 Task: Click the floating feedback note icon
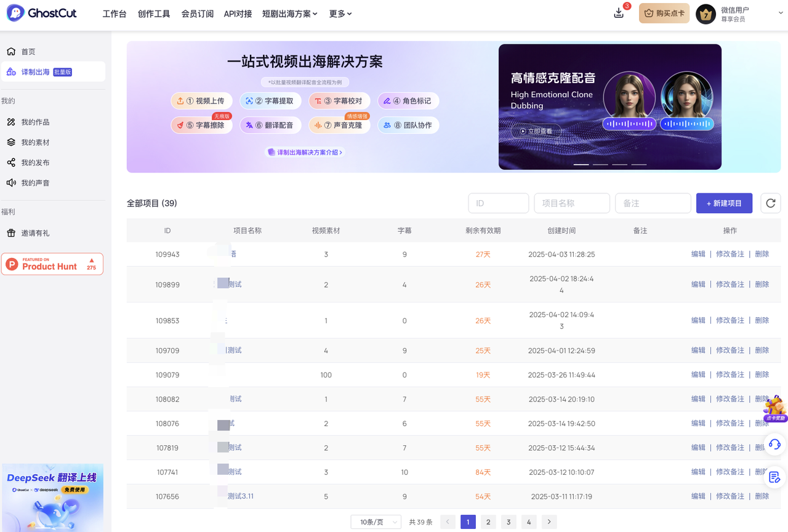tap(774, 477)
